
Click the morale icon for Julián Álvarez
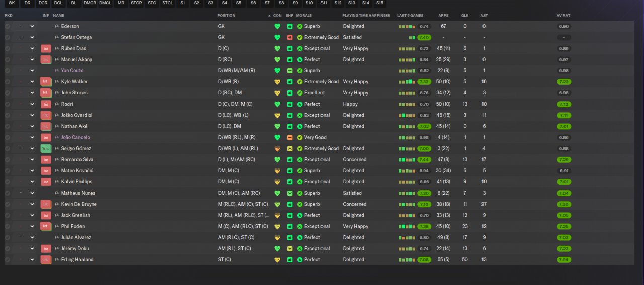(x=300, y=237)
